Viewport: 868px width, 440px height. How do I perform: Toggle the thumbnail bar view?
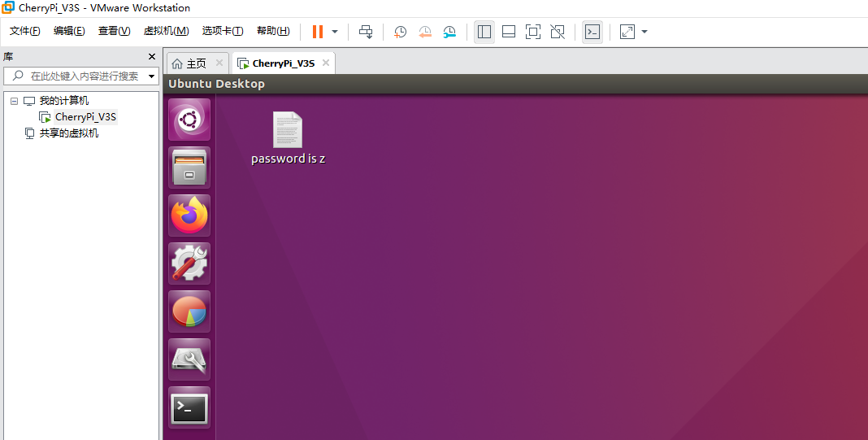pos(509,32)
